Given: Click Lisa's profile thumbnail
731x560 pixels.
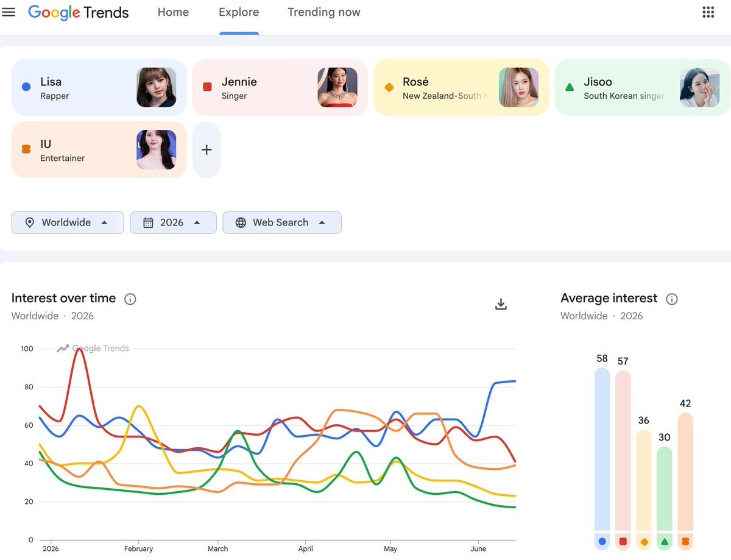Looking at the screenshot, I should coord(157,87).
